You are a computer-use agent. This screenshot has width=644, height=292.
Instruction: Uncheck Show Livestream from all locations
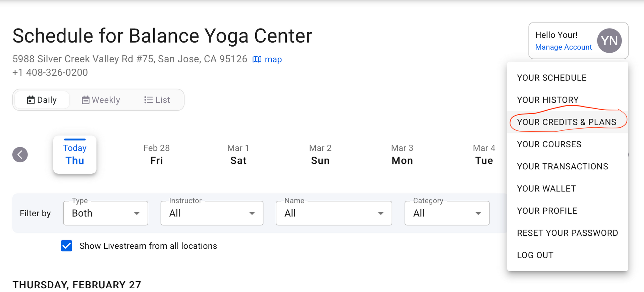(x=66, y=246)
